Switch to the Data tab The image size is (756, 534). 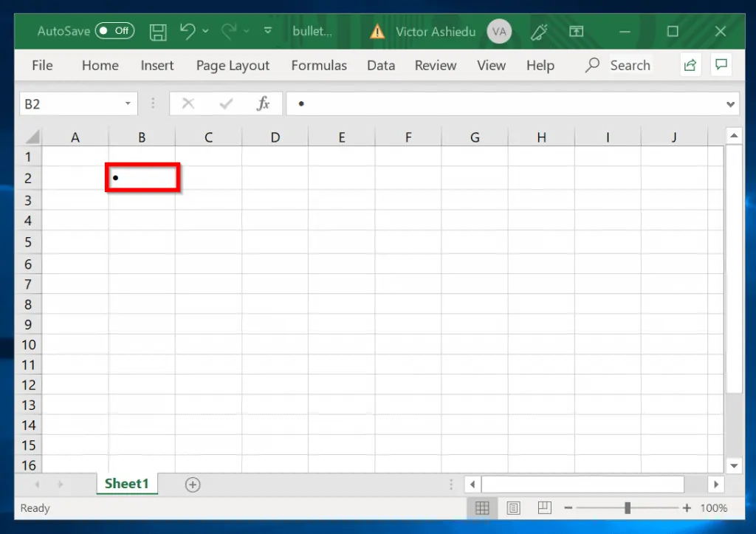click(x=381, y=65)
